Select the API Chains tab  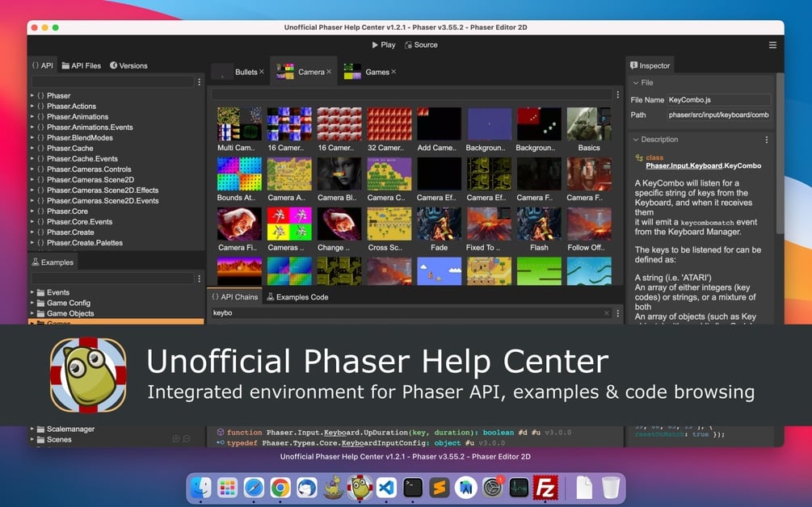(x=234, y=297)
